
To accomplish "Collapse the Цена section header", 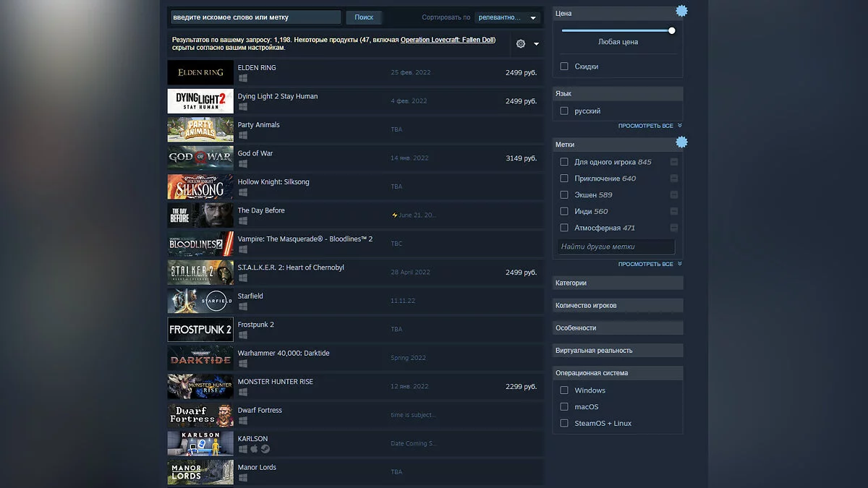I will [x=618, y=14].
